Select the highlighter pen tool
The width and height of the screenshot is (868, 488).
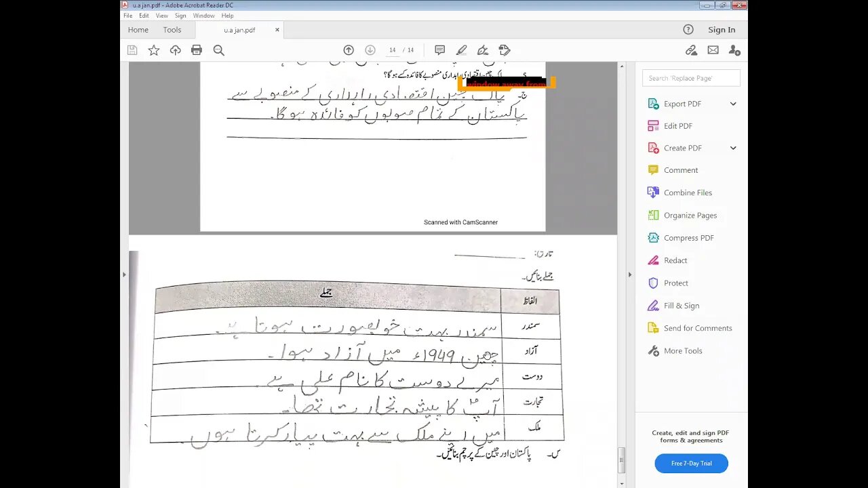[461, 50]
